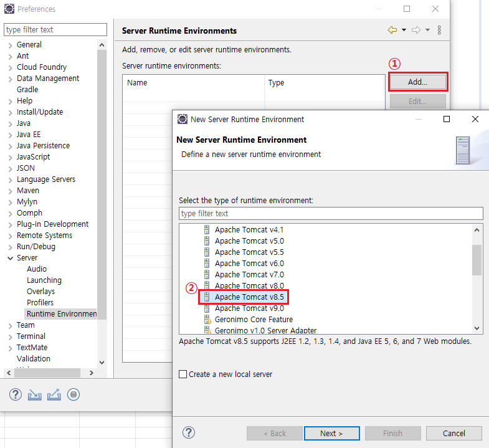Open the three-dot view menu in Preferences
Viewport: 489px width, 448px height.
pos(439,30)
